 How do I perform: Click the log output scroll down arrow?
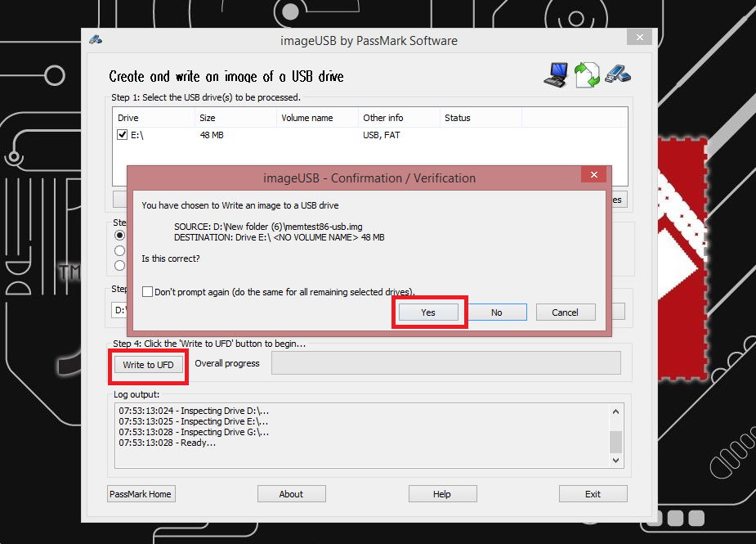[615, 460]
